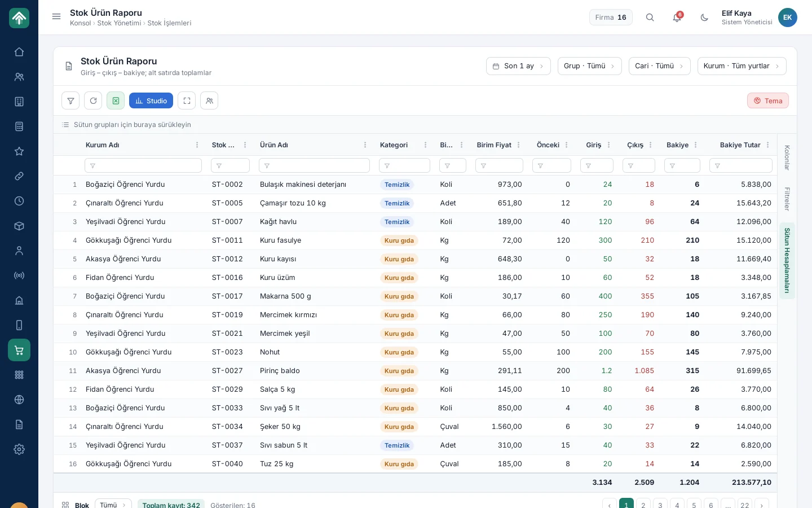
Task: Open the Studio chart button
Action: [151, 100]
